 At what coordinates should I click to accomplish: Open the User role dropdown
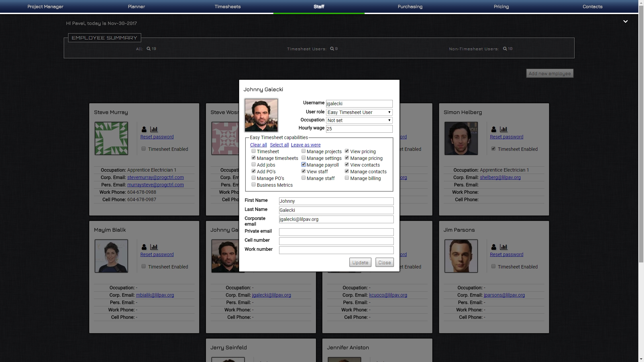(359, 112)
